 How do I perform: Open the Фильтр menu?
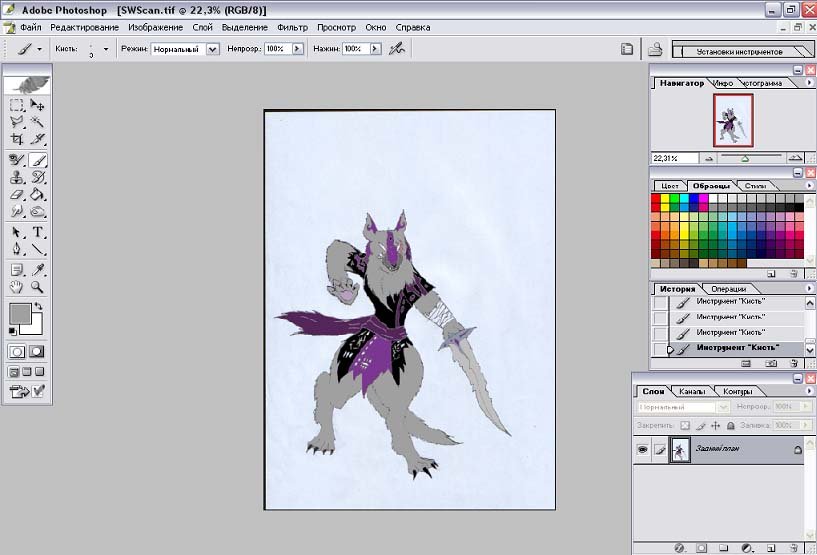pyautogui.click(x=292, y=27)
